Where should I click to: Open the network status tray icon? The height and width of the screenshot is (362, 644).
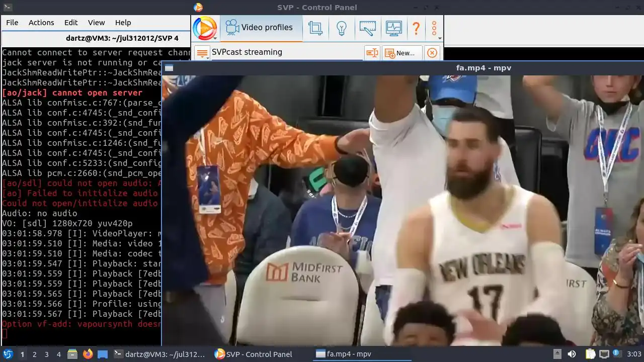[x=604, y=354]
